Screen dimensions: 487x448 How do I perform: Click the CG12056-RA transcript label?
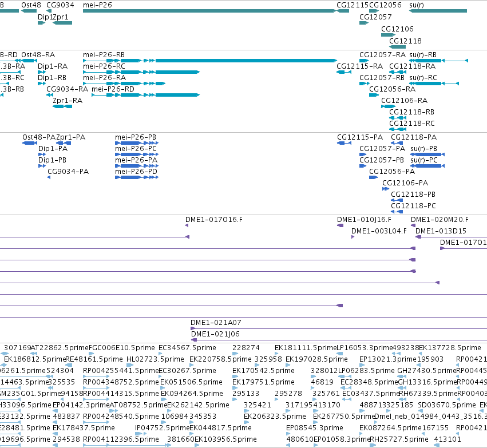pyautogui.click(x=392, y=89)
